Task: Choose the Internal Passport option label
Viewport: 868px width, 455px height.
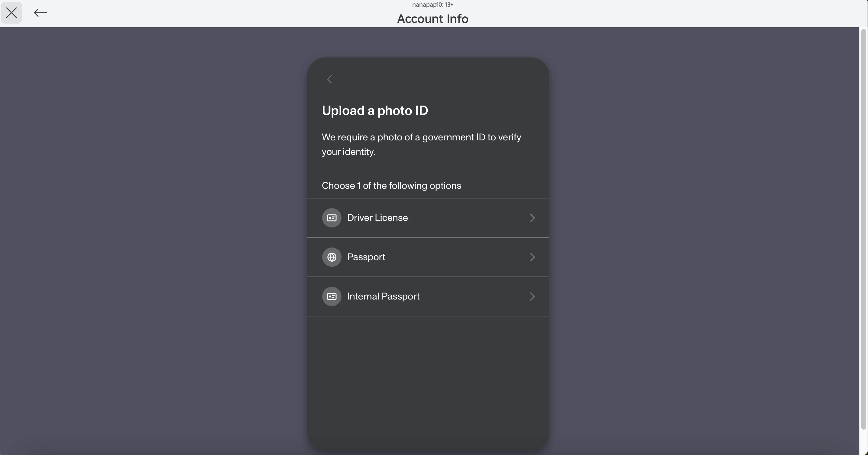Action: click(x=383, y=296)
